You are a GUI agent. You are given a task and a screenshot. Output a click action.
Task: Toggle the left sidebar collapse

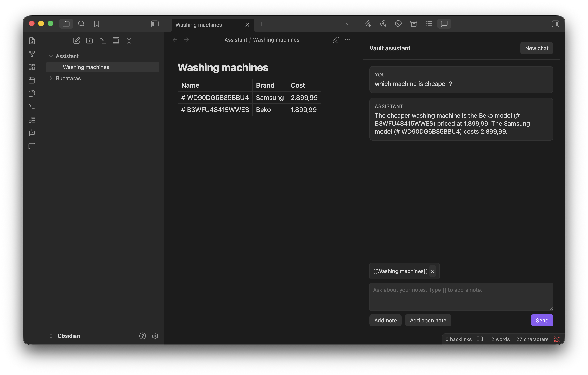pos(155,24)
